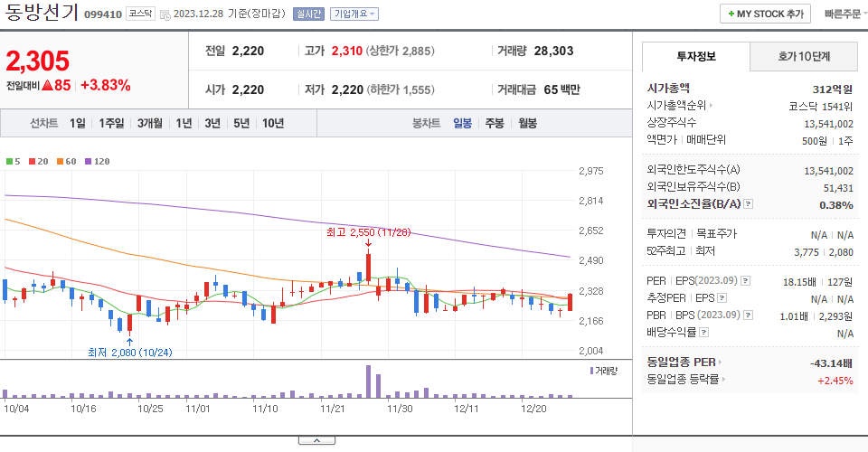Click the stock code 099410
The image size is (868, 452).
click(x=103, y=14)
